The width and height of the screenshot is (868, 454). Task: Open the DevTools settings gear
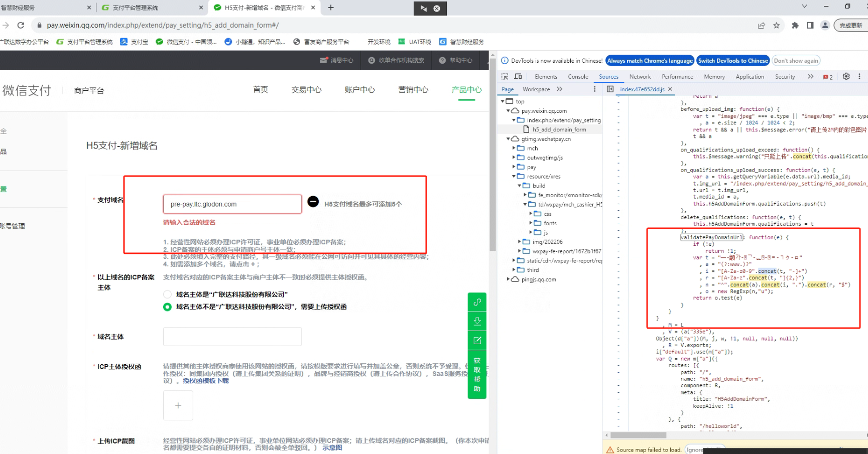[x=846, y=76]
